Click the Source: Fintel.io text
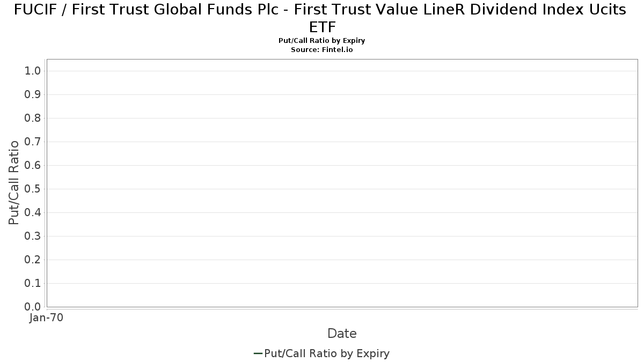The width and height of the screenshot is (644, 362). click(x=322, y=49)
